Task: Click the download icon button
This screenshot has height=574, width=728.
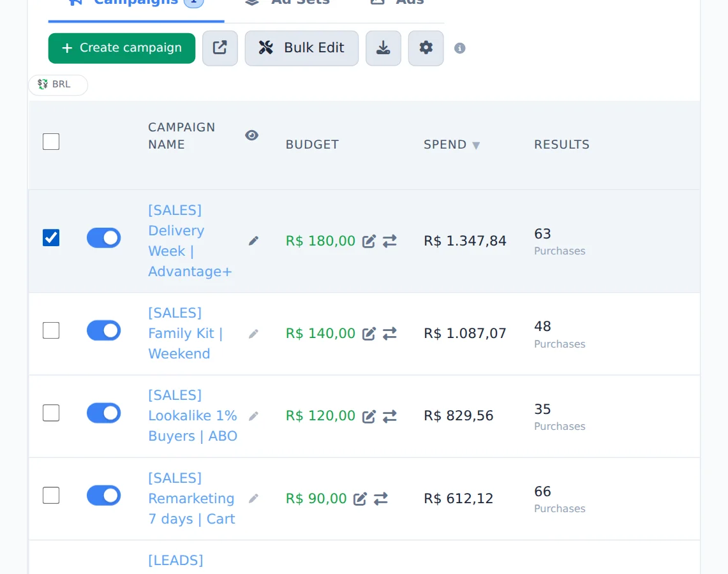Action: [x=383, y=48]
